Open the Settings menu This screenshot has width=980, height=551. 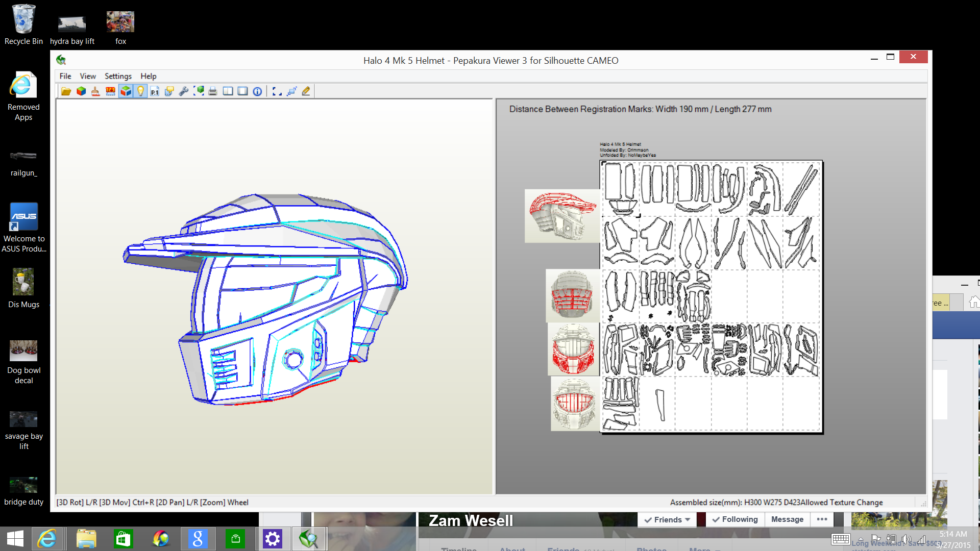[118, 76]
